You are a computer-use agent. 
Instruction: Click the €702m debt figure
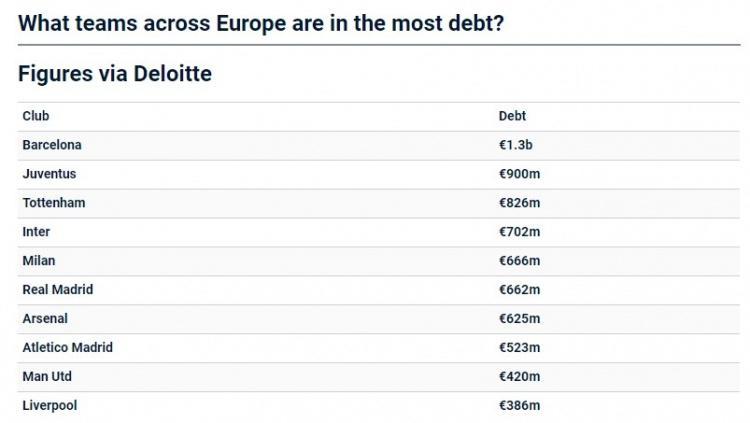pos(519,232)
